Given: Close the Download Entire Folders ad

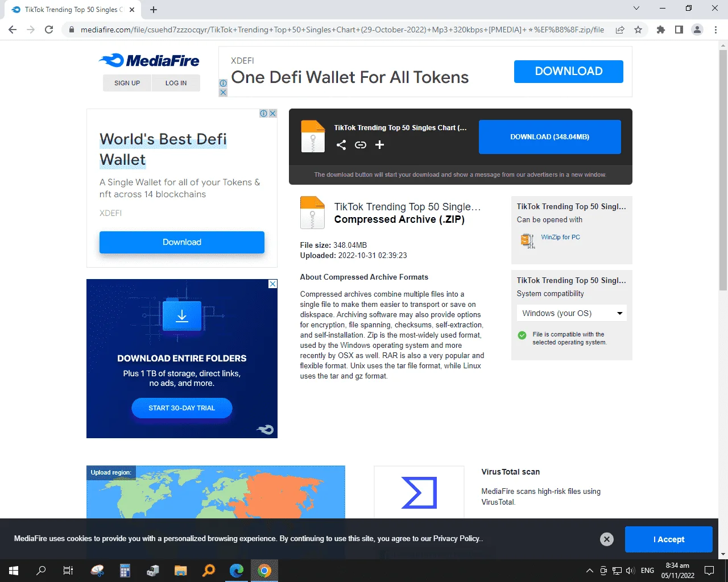Looking at the screenshot, I should [273, 284].
